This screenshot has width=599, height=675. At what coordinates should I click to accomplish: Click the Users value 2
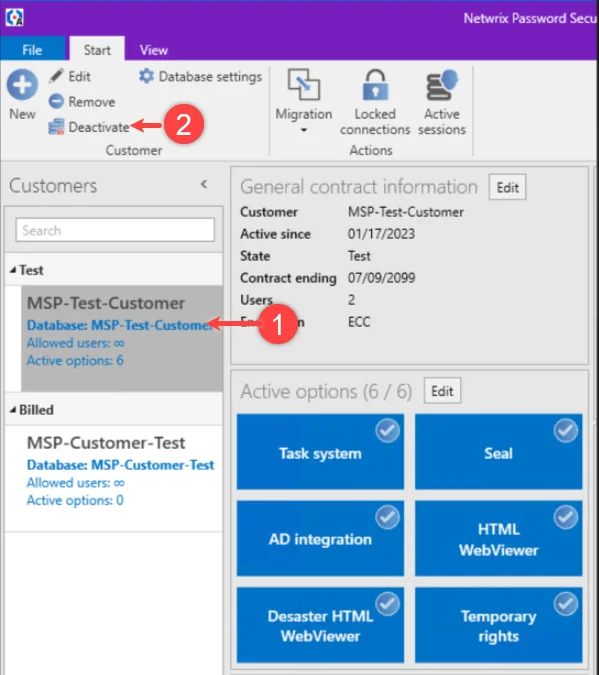(x=351, y=300)
